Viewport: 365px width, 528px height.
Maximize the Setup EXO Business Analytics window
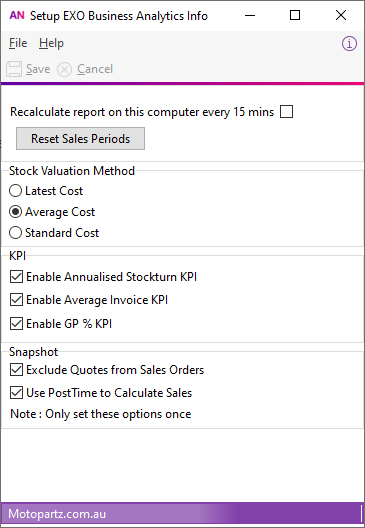(x=295, y=15)
